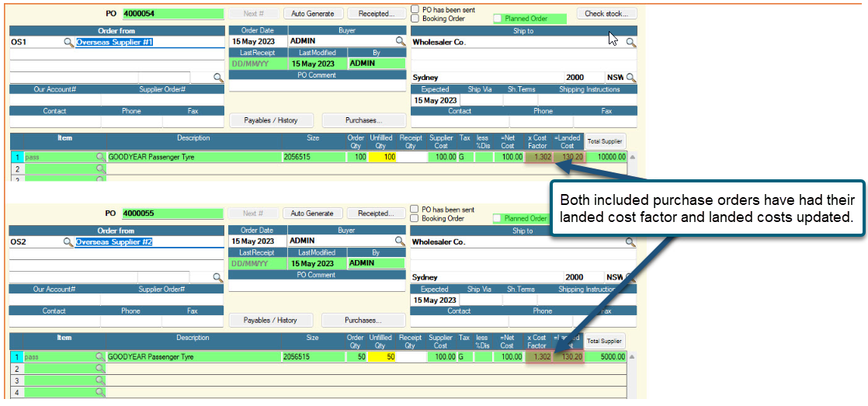Open item lookup on row 3 of PO 4000055
868x406 pixels.
click(x=101, y=380)
